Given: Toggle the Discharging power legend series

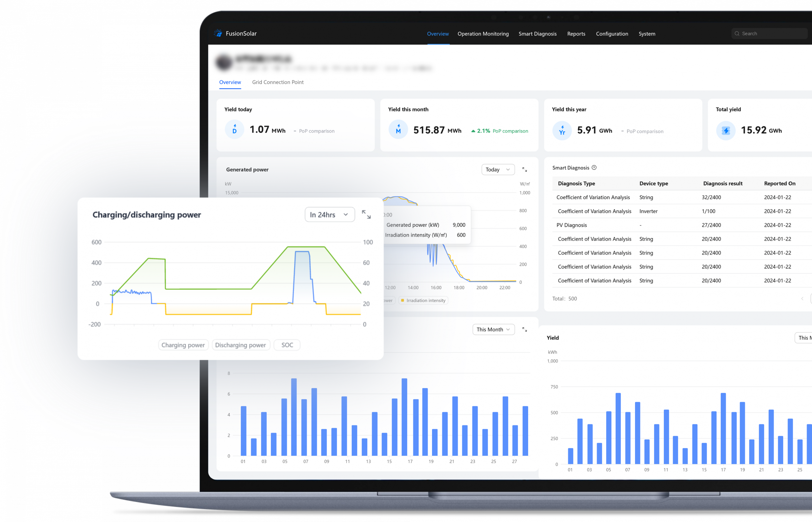Looking at the screenshot, I should pos(241,345).
